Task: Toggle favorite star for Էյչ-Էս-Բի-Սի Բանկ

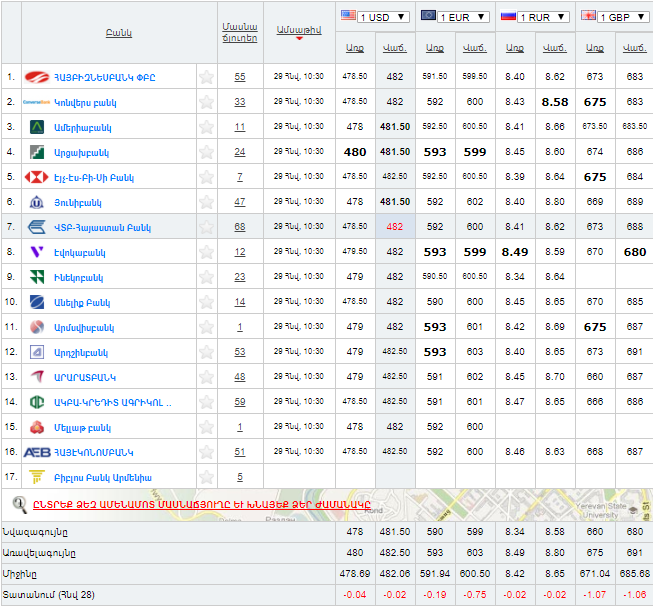Action: [x=206, y=177]
